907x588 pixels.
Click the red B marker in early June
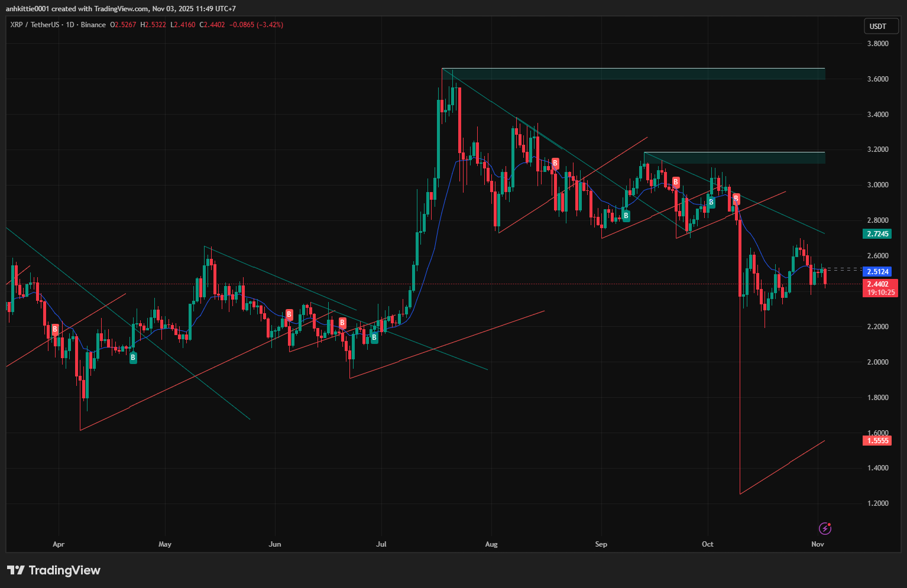tap(289, 315)
